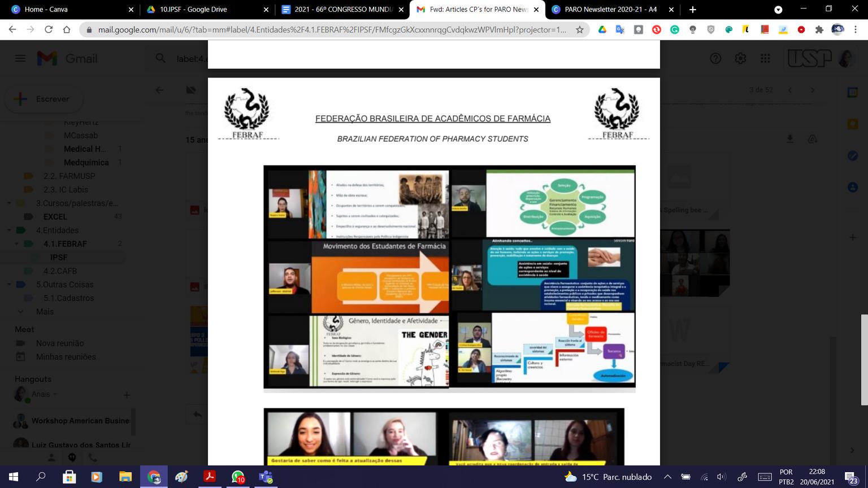Viewport: 868px width, 488px height.
Task: Open the Windows notification center
Action: pos(852,477)
